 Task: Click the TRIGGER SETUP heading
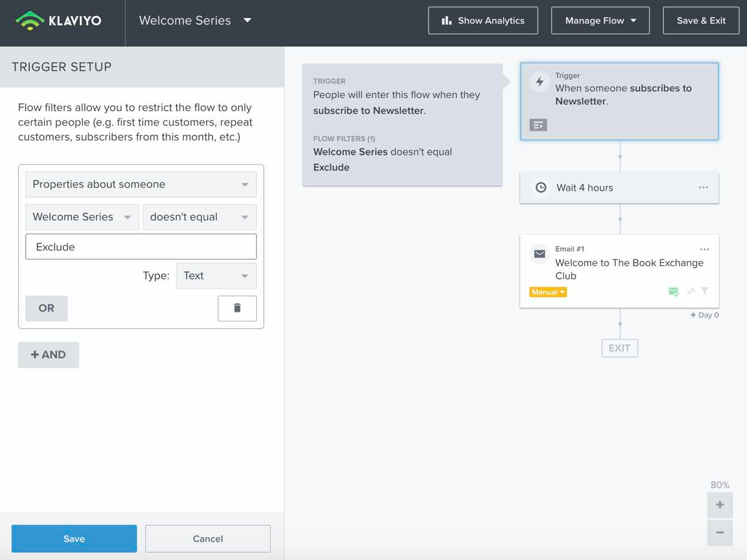point(62,67)
